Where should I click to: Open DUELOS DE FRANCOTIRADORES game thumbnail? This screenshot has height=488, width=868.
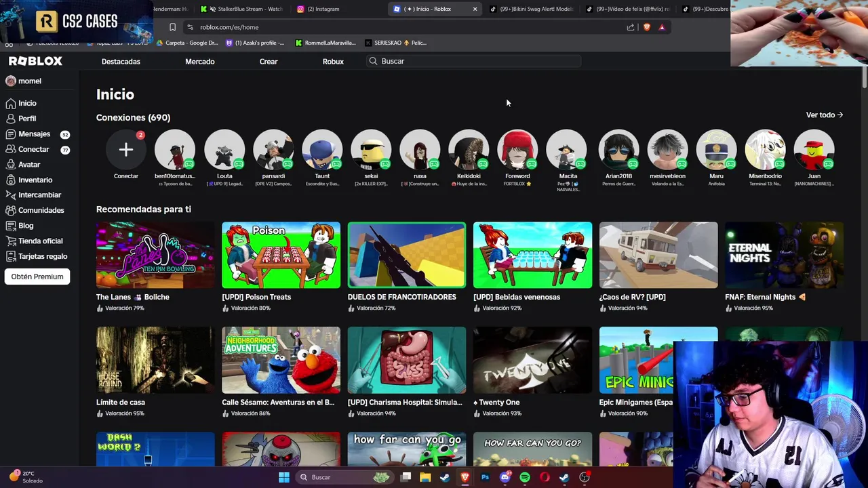pos(407,255)
